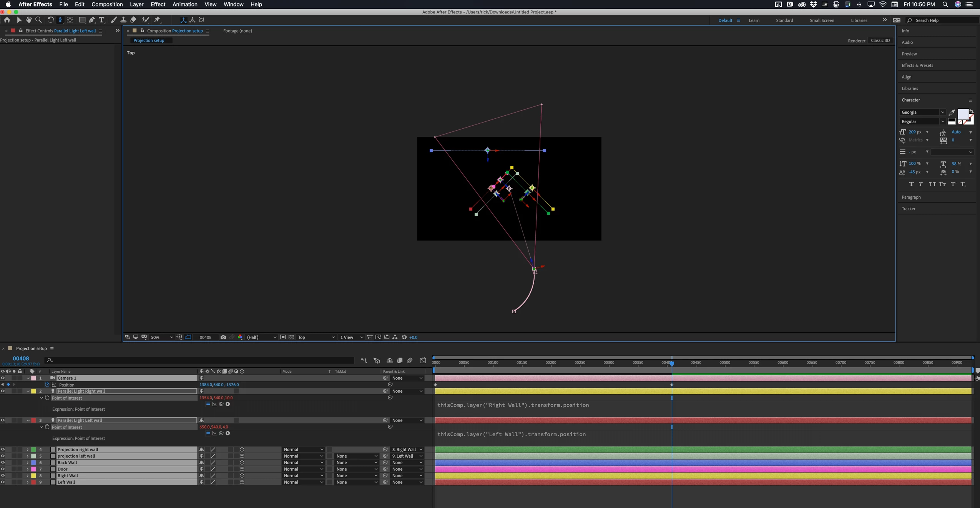
Task: Select the Pen tool
Action: 92,20
